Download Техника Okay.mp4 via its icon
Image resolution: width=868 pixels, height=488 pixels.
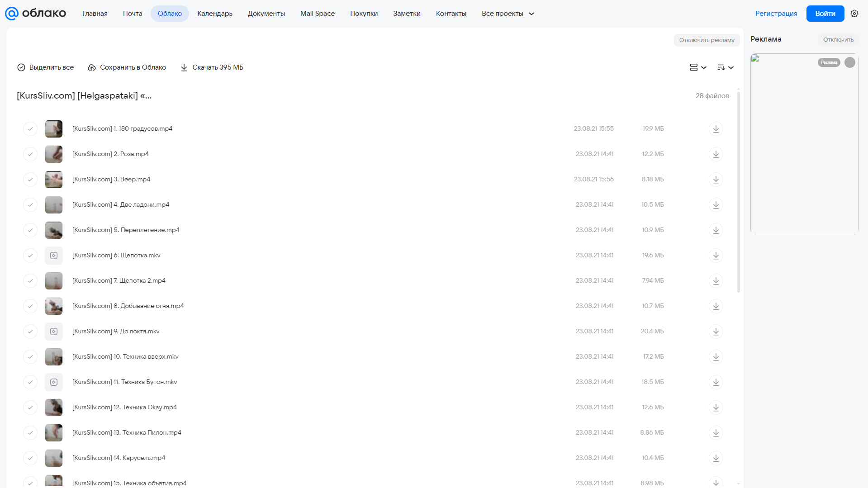[x=716, y=407]
